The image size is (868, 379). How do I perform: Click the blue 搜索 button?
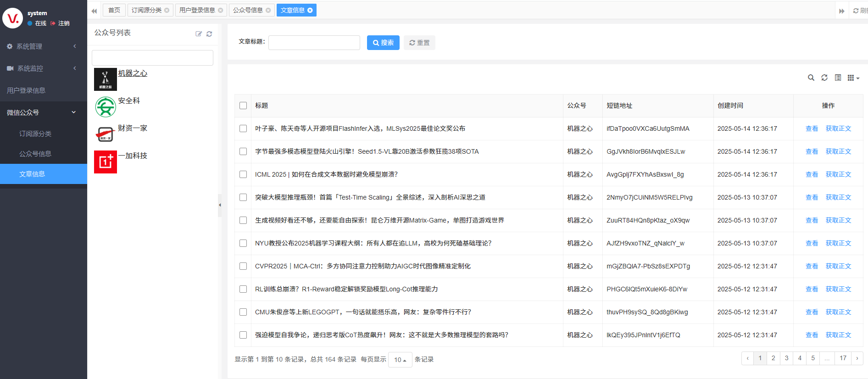(x=383, y=43)
